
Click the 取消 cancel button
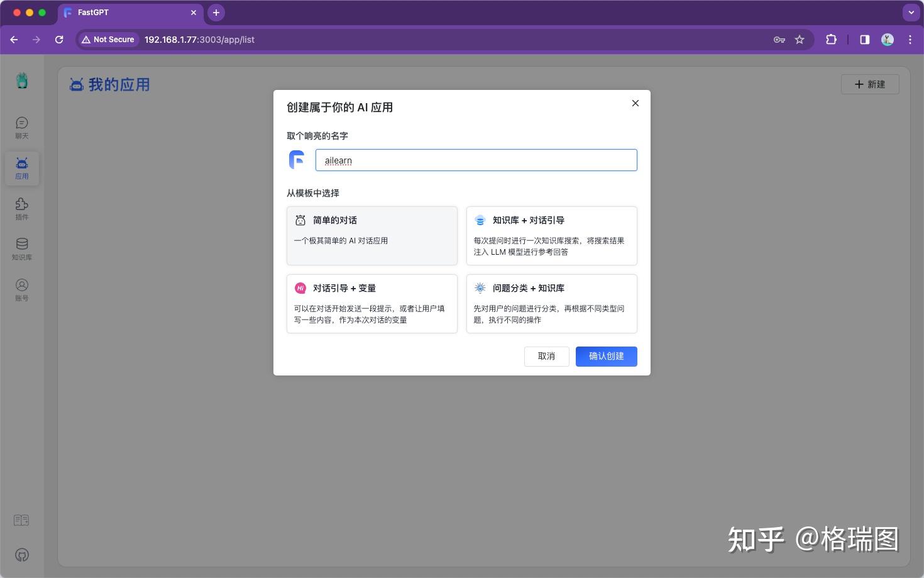546,356
